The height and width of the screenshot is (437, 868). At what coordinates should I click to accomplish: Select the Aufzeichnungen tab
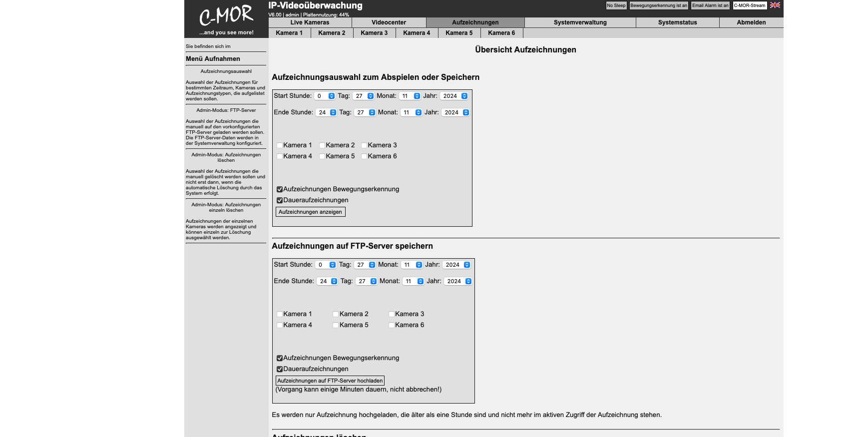475,22
